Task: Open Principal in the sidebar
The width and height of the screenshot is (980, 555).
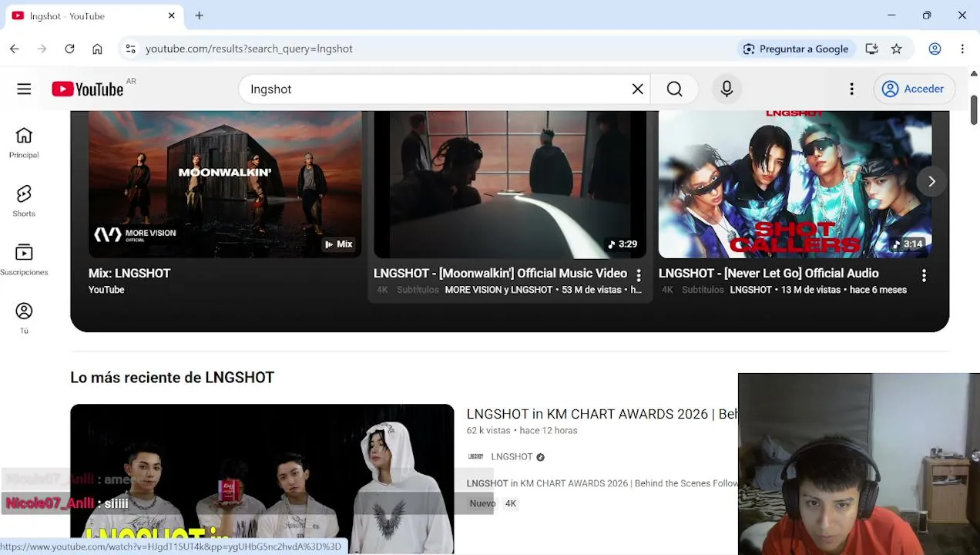Action: tap(24, 143)
